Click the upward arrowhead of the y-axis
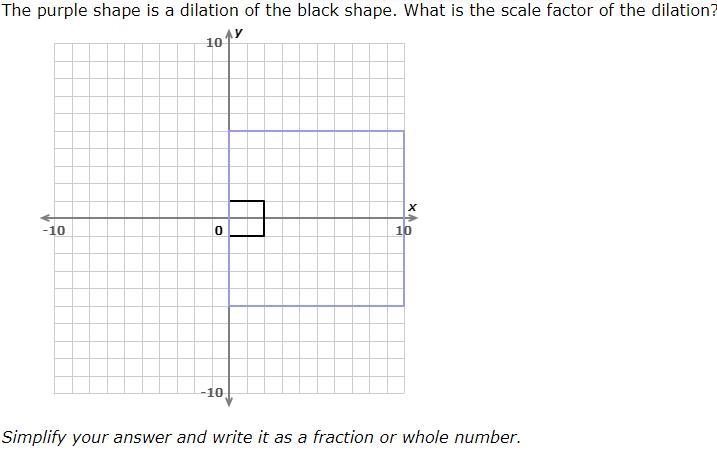This screenshot has height=460, width=717. coord(229,35)
